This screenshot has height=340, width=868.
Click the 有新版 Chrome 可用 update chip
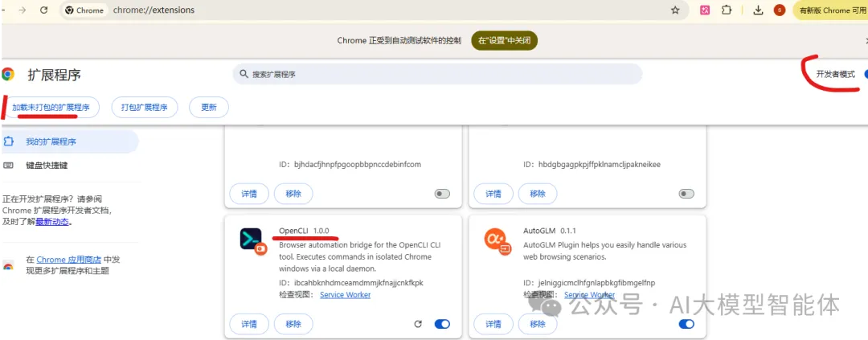tap(830, 10)
